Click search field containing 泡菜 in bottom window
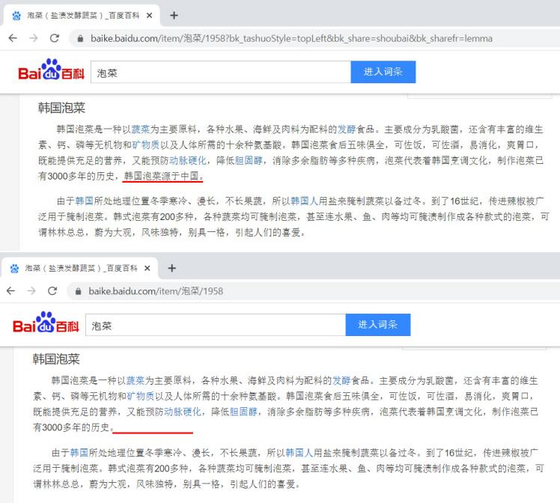 pos(215,325)
